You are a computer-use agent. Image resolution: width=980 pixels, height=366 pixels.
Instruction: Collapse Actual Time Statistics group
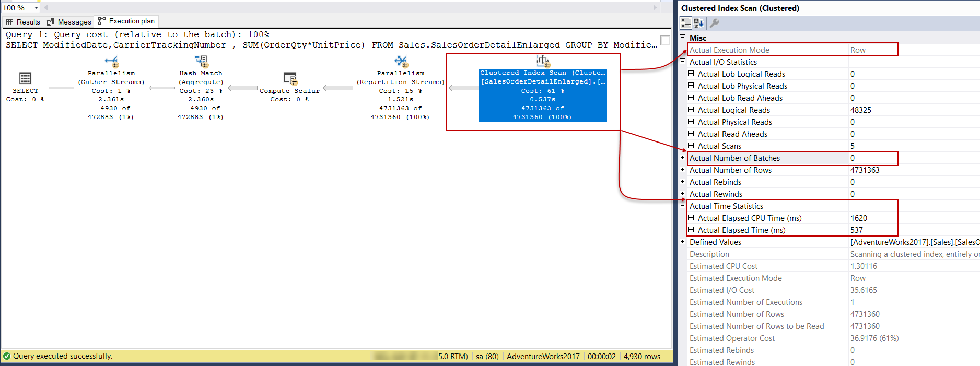coord(682,206)
